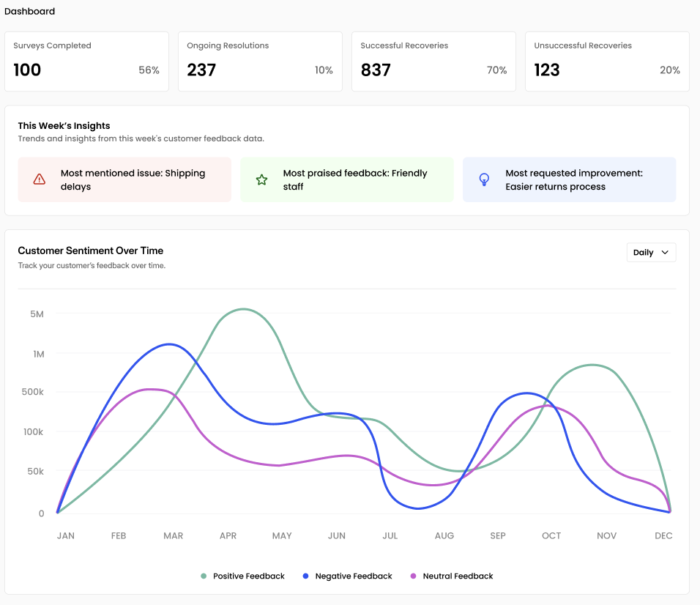
Task: Open the Successful Recoveries card
Action: (433, 62)
